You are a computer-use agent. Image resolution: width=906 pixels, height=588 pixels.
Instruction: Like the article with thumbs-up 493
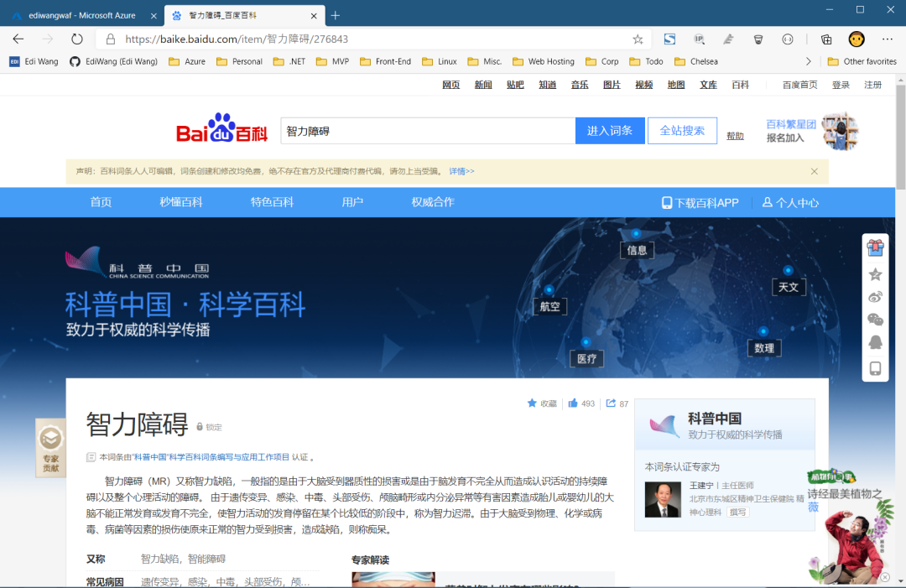point(581,403)
